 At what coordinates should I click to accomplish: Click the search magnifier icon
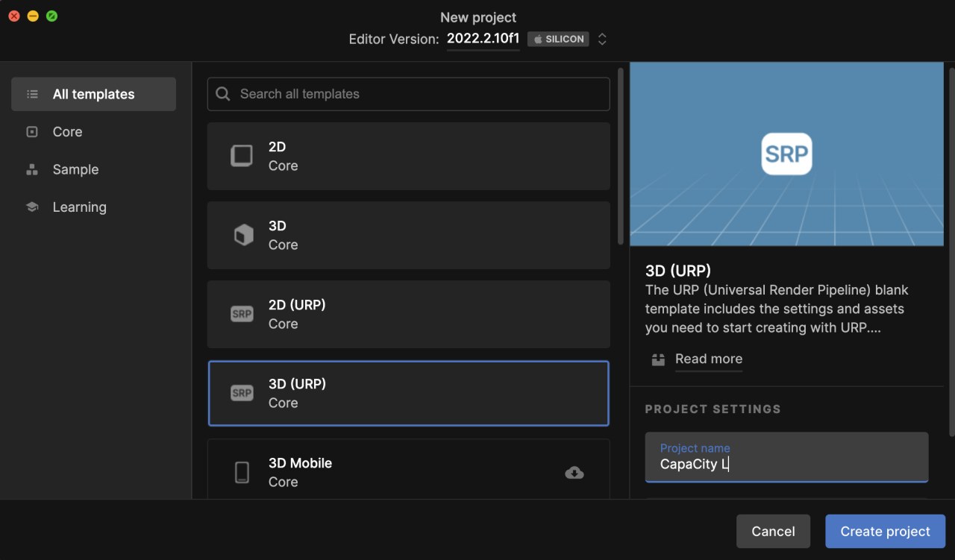coord(223,94)
